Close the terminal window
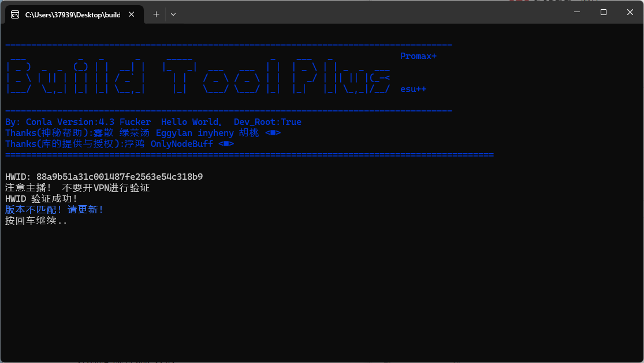This screenshot has width=644, height=363. 630,12
